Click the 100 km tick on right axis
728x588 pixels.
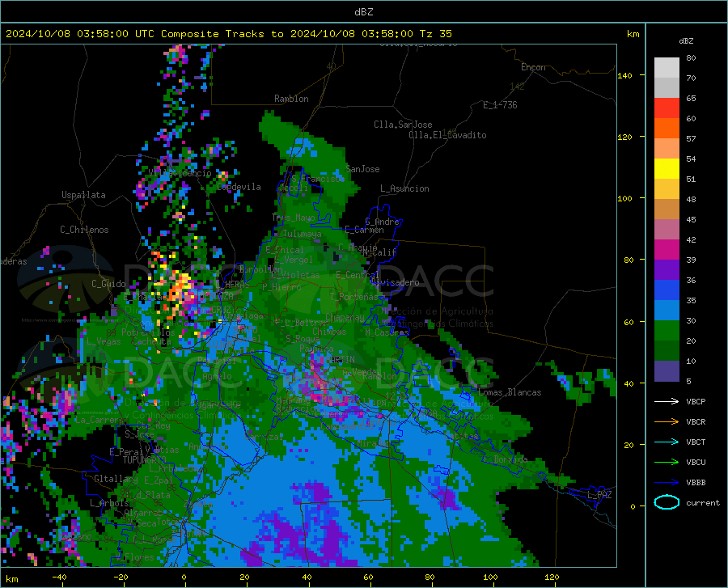[625, 198]
